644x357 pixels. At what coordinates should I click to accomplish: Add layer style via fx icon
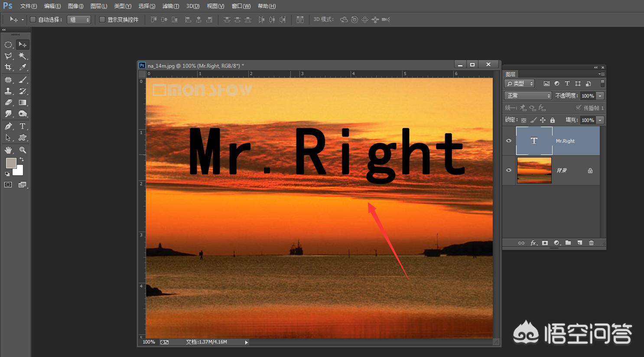pyautogui.click(x=533, y=243)
